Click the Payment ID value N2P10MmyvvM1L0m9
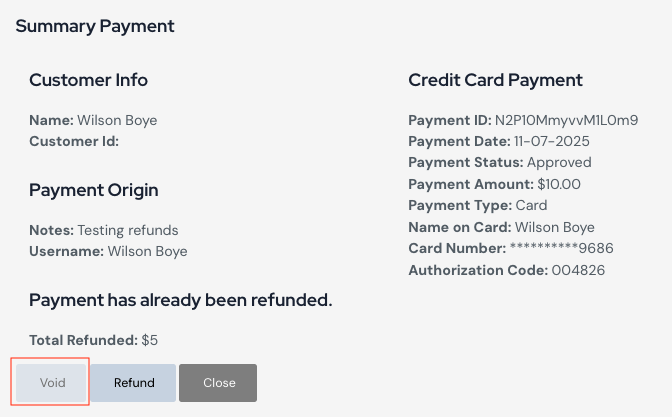Image resolution: width=672 pixels, height=417 pixels. point(566,120)
